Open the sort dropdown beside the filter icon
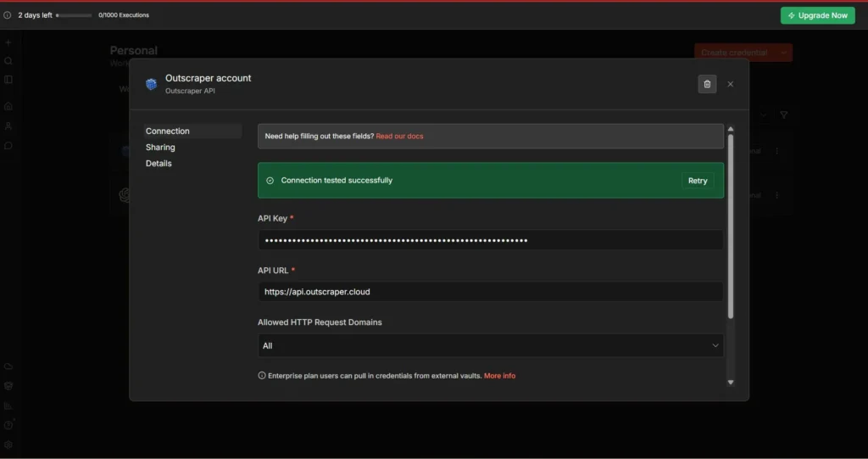Image resolution: width=868 pixels, height=459 pixels. (x=764, y=115)
